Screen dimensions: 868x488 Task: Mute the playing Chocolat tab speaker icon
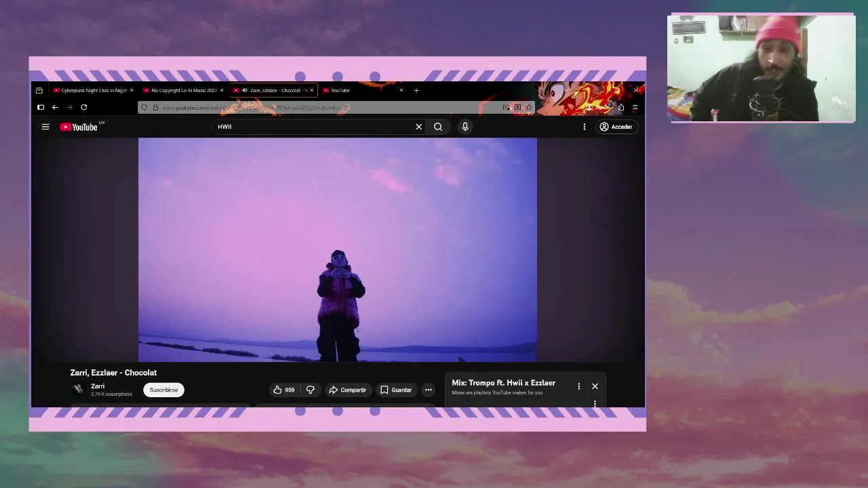click(x=245, y=90)
